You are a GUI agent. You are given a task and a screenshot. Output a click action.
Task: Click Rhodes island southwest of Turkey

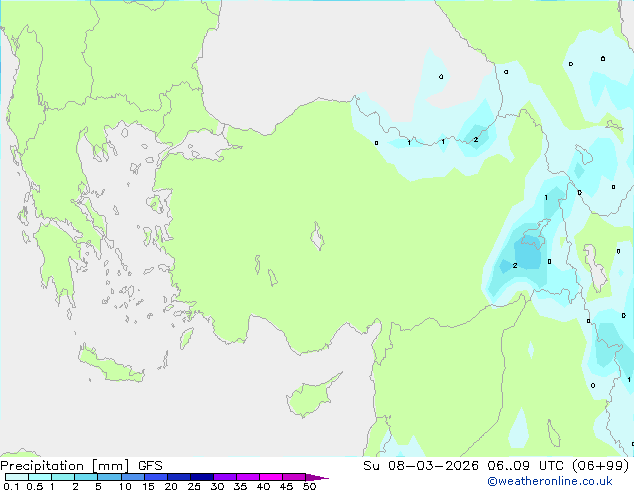point(186,338)
